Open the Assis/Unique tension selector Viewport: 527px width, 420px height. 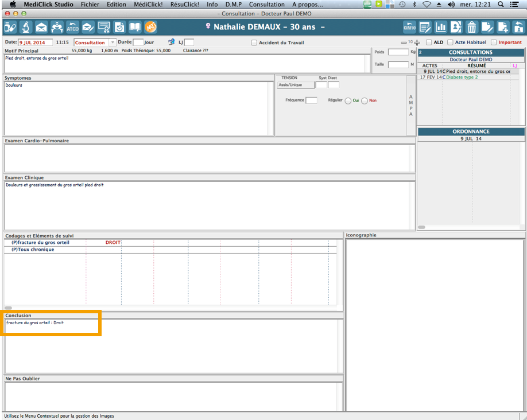click(296, 85)
